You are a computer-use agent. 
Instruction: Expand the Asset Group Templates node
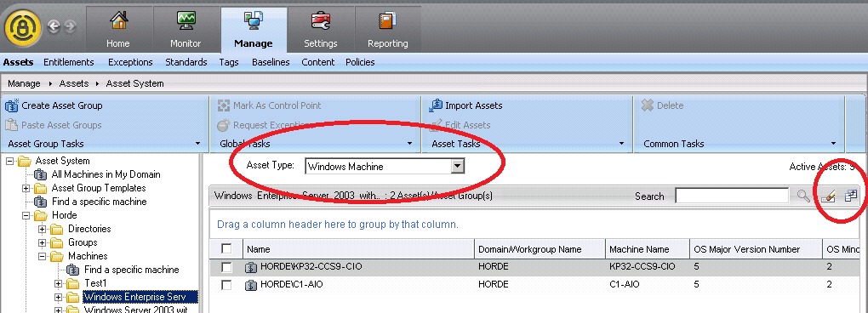click(x=26, y=188)
